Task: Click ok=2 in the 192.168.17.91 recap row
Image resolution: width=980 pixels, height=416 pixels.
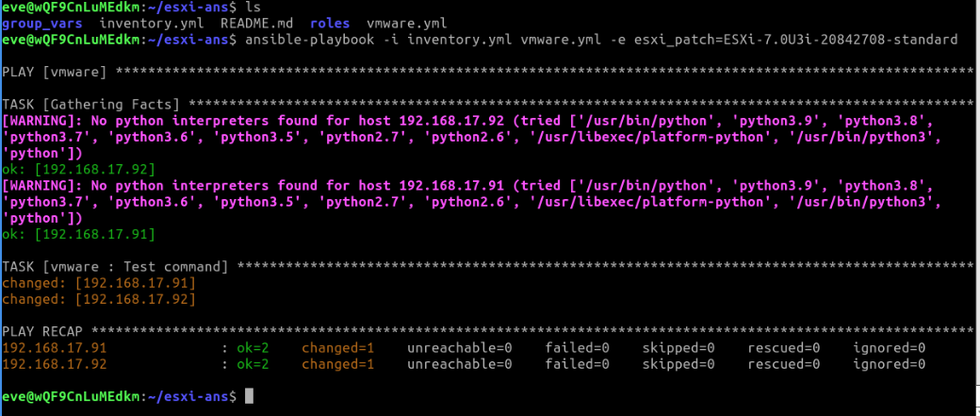Action: [255, 348]
